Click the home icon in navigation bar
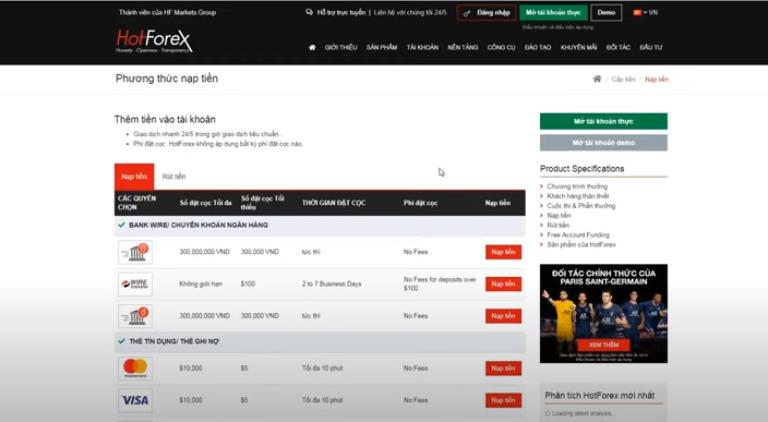The width and height of the screenshot is (768, 422). click(312, 47)
